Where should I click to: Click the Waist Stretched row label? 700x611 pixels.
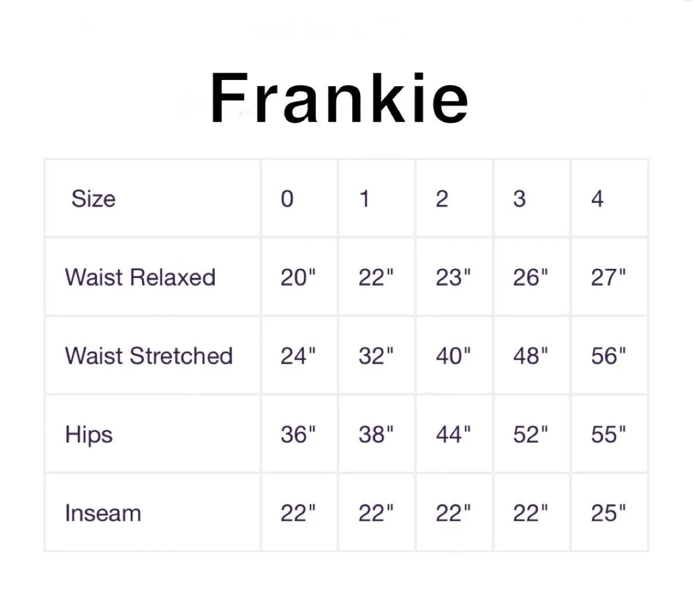[149, 356]
